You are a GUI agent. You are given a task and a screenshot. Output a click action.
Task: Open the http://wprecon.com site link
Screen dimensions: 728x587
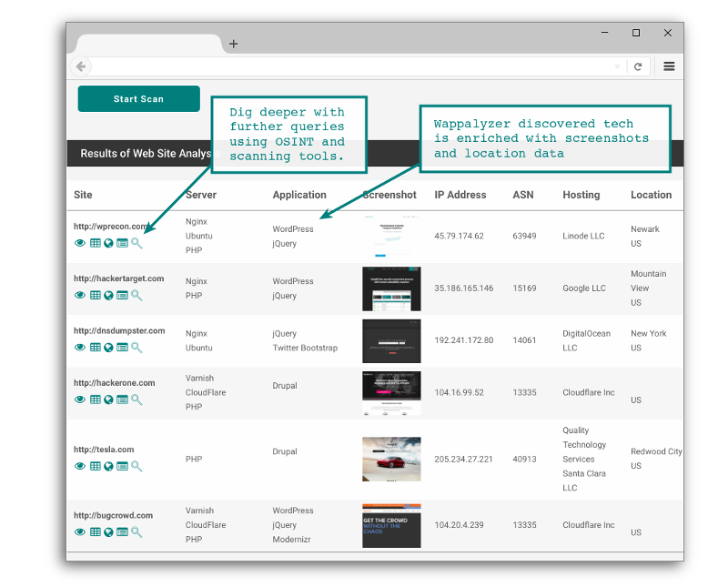(x=110, y=227)
